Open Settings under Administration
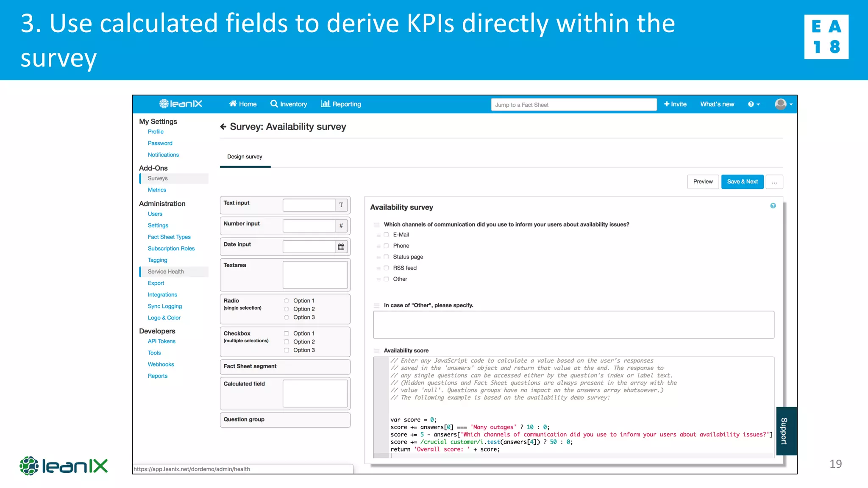This screenshot has width=868, height=488. (158, 225)
